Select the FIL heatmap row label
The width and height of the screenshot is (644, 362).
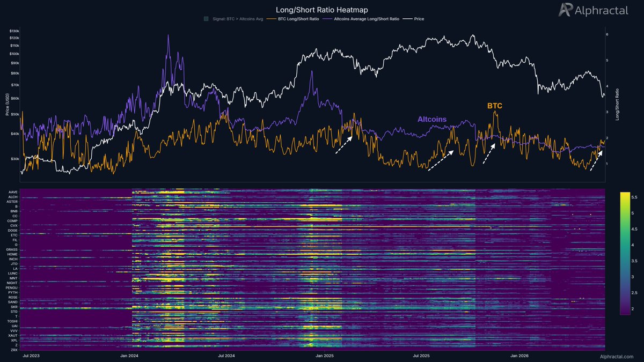[x=16, y=240]
